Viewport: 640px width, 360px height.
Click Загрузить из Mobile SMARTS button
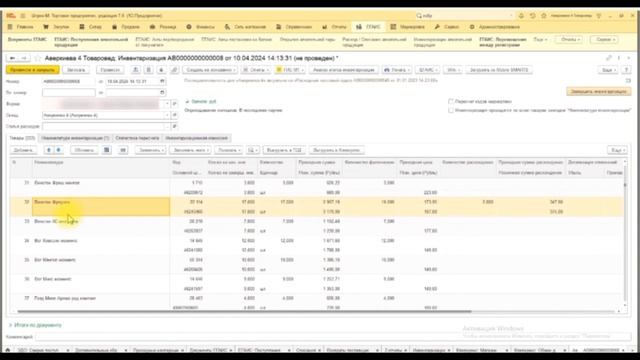(499, 70)
